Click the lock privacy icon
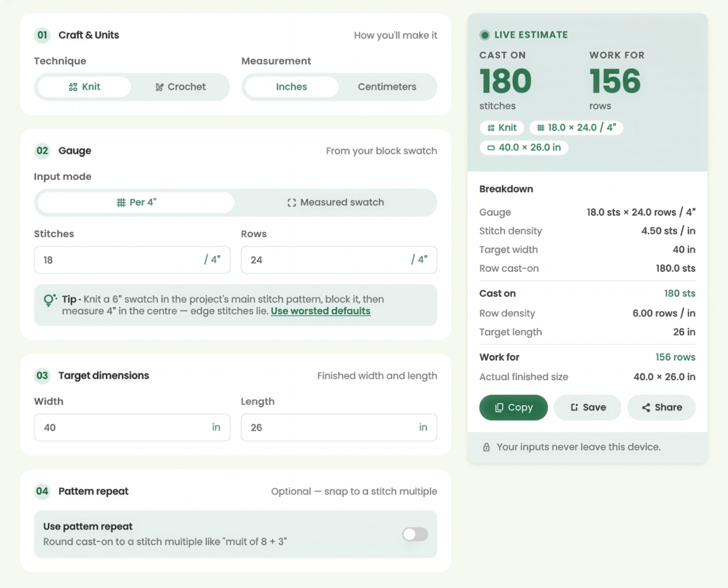Viewport: 728px width, 588px height. (x=486, y=447)
